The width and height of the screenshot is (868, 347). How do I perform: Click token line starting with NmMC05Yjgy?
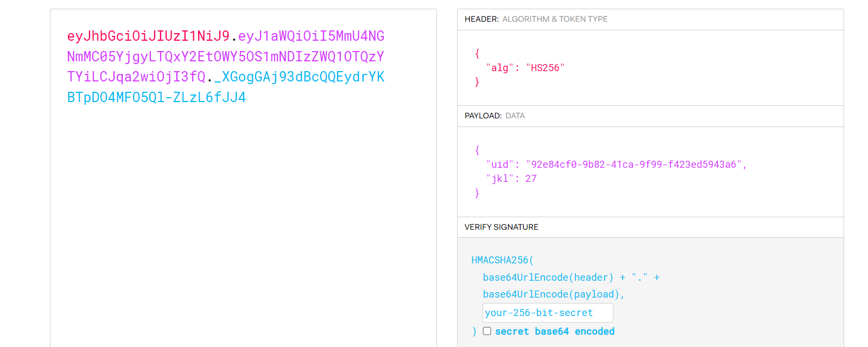(225, 57)
